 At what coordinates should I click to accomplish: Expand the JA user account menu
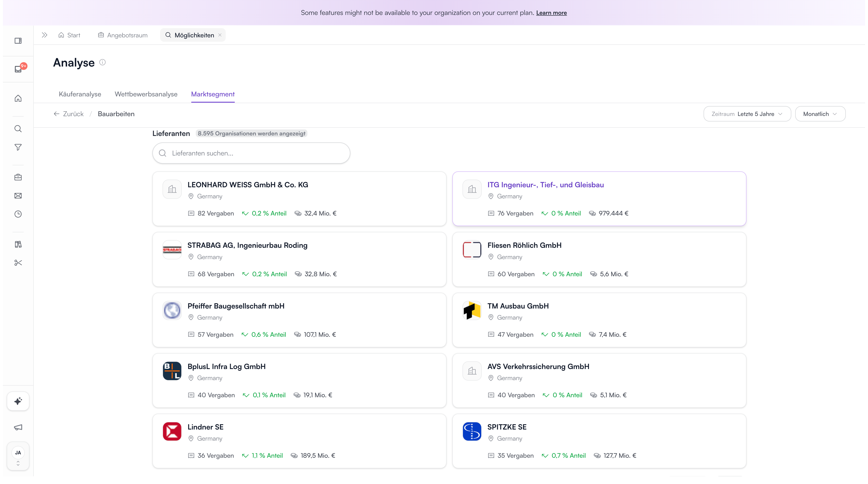(18, 456)
